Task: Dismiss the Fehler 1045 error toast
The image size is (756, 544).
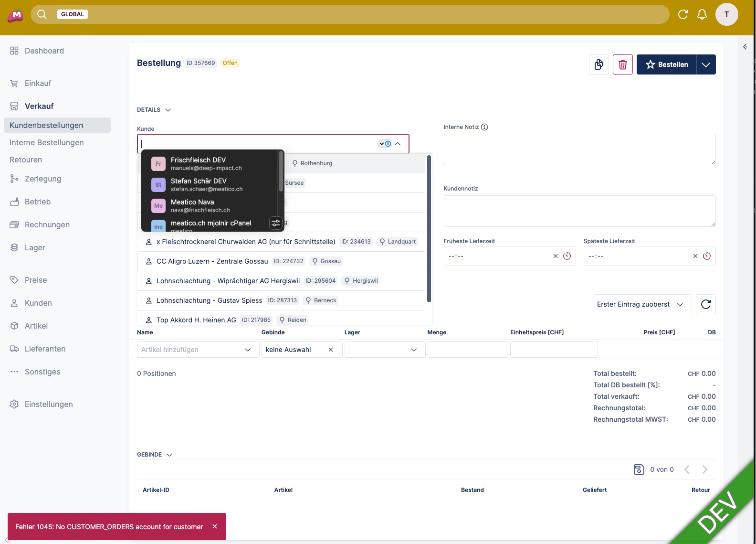Action: [x=215, y=526]
